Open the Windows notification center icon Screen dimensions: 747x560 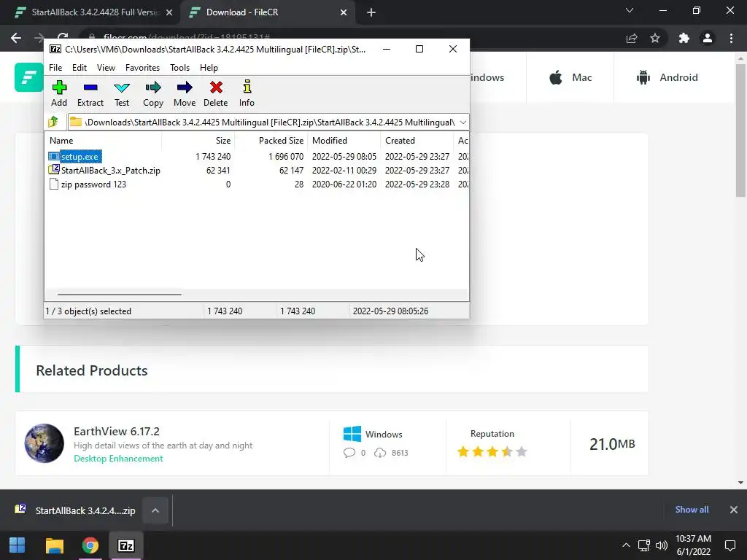pos(729,545)
